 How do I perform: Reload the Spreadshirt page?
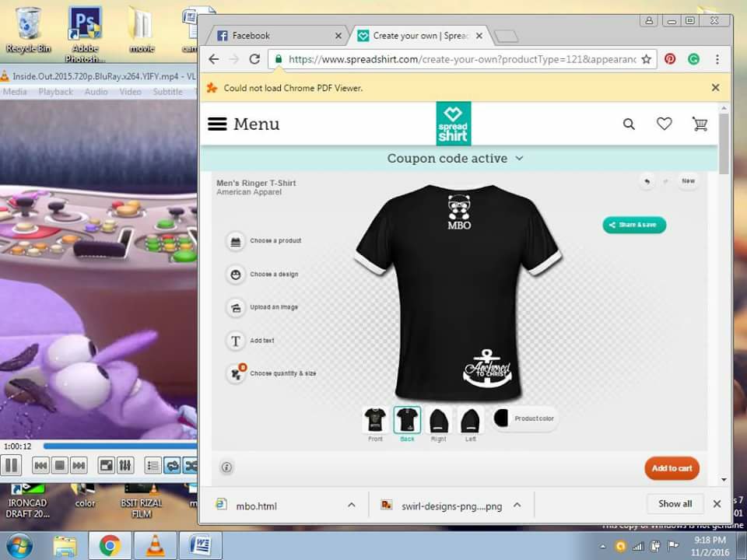coord(254,59)
